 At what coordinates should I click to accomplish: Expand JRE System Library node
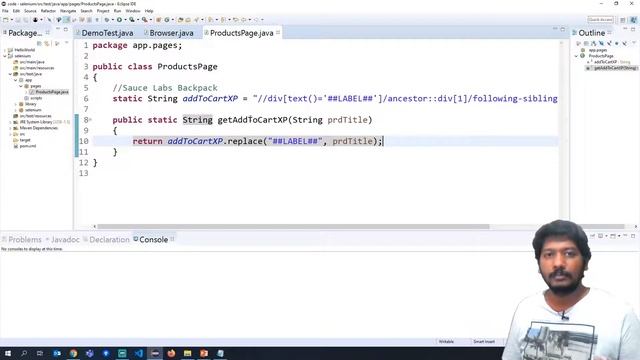coord(10,122)
